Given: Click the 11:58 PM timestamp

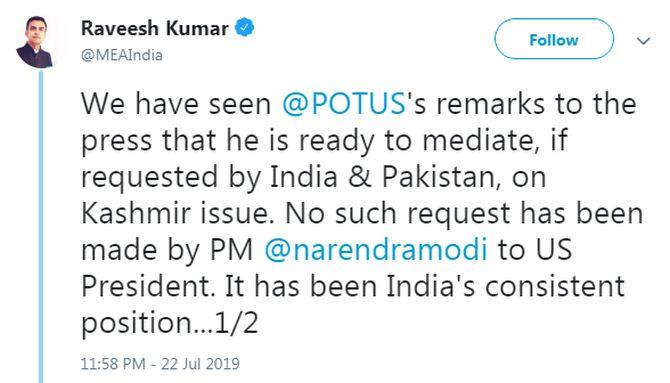Looking at the screenshot, I should (113, 363).
